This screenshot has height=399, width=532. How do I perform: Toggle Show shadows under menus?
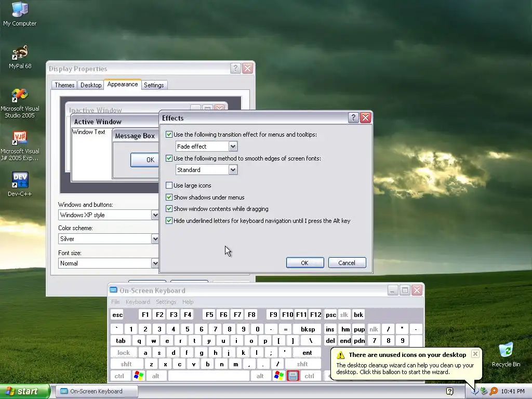pyautogui.click(x=169, y=197)
